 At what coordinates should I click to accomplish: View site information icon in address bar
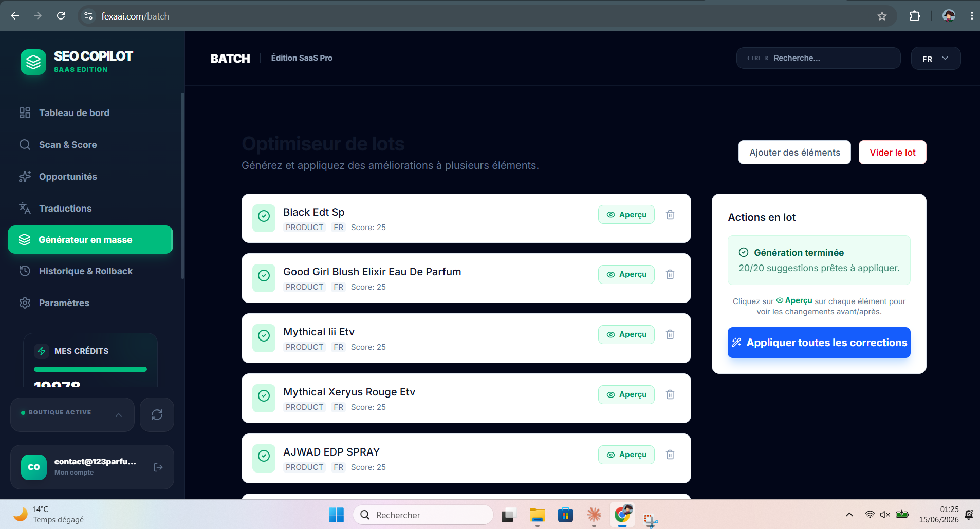coord(88,16)
